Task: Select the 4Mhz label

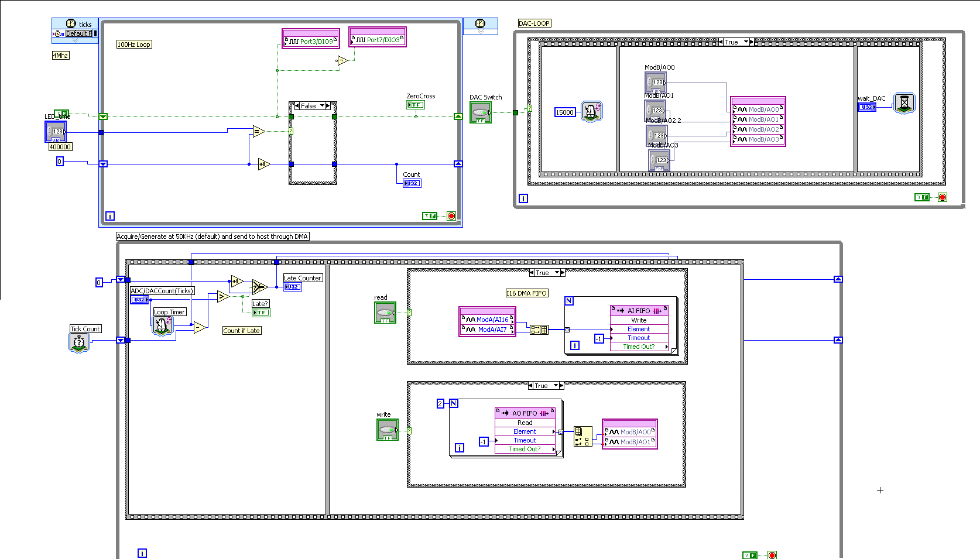Action: click(61, 56)
